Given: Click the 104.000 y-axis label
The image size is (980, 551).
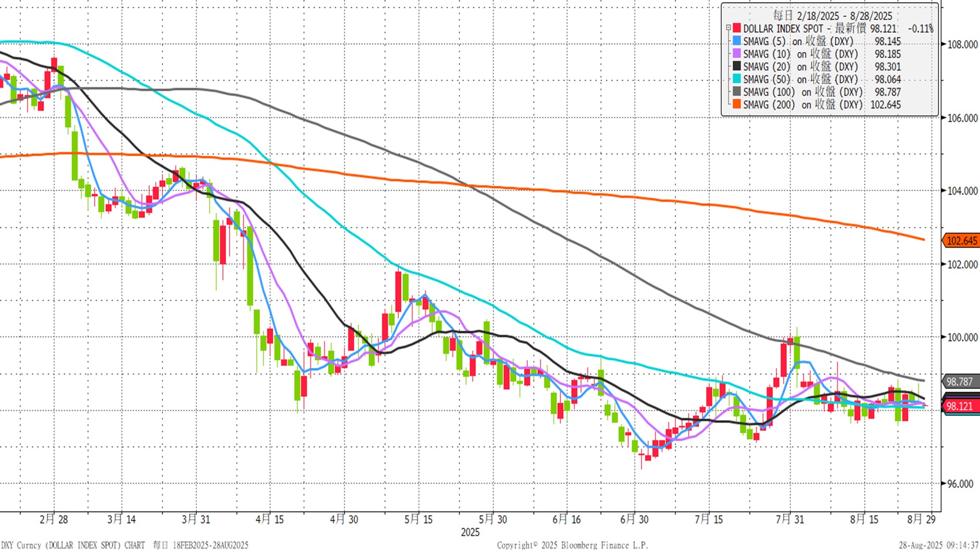Looking at the screenshot, I should 962,191.
